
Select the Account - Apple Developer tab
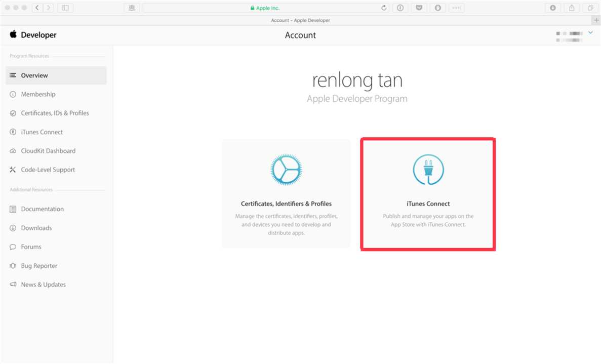click(x=301, y=20)
